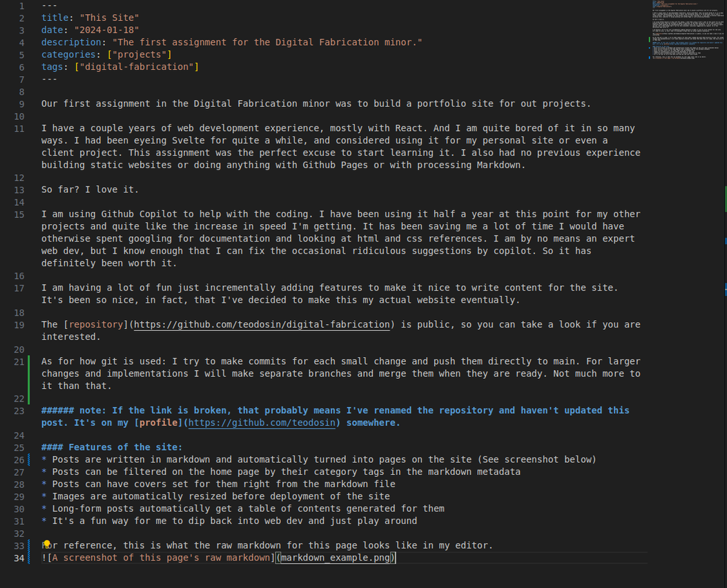Click the "So far? I love it." line
The height and width of the screenshot is (588, 727).
(x=90, y=190)
